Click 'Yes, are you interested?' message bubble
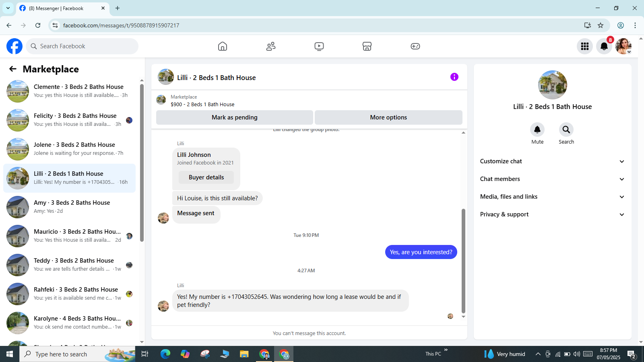The width and height of the screenshot is (644, 362). coord(421,252)
